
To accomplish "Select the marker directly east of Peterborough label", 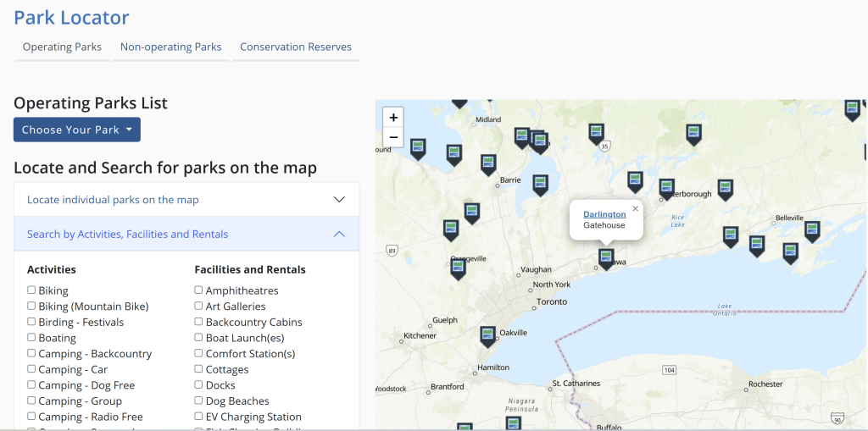I will [x=726, y=189].
